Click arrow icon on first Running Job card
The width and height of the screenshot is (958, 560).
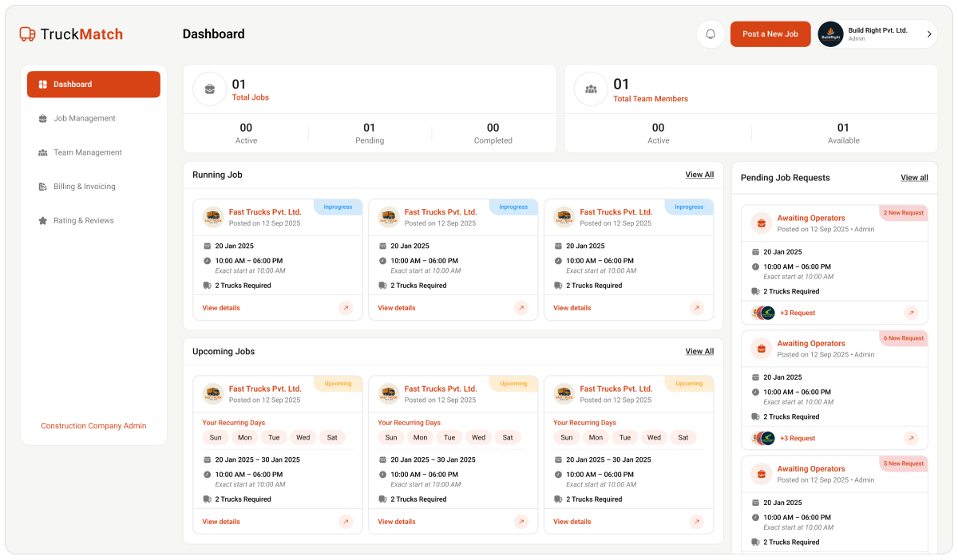click(x=345, y=308)
